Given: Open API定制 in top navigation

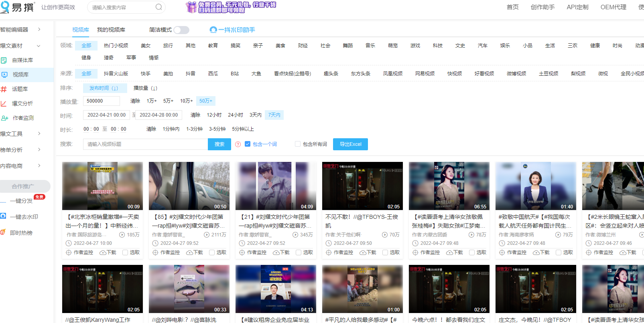Looking at the screenshot, I should [577, 7].
